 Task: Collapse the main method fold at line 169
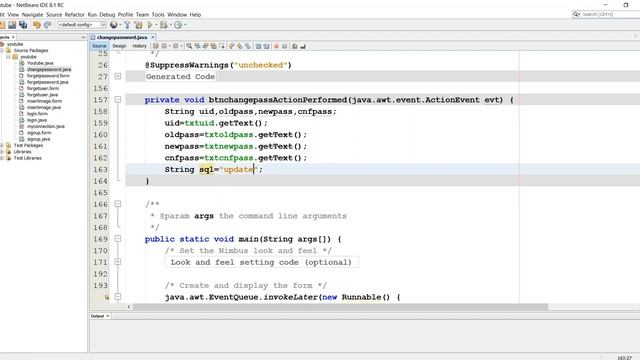[118, 238]
